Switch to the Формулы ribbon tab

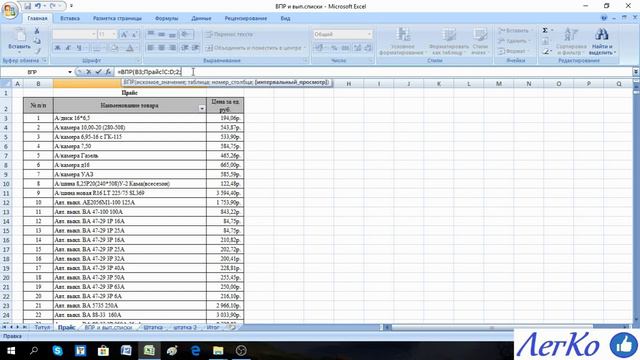pos(167,18)
